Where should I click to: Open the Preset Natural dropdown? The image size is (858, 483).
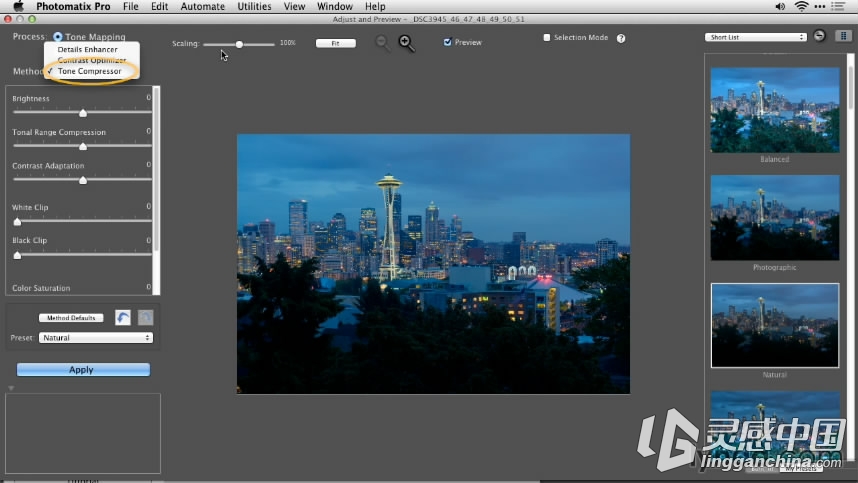coord(96,338)
